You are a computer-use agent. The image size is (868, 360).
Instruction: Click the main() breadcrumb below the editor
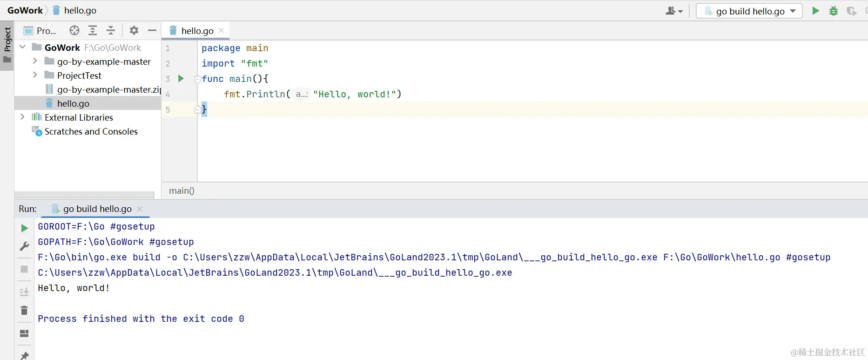tap(182, 190)
